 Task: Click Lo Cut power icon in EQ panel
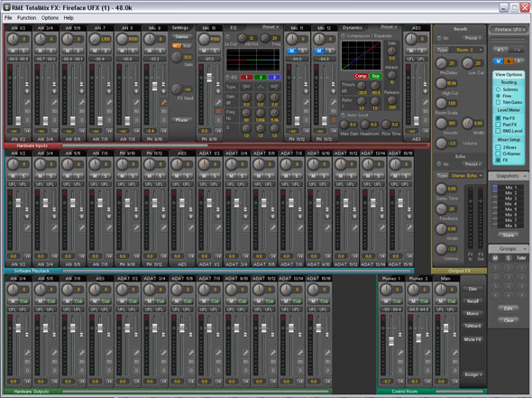tap(228, 37)
